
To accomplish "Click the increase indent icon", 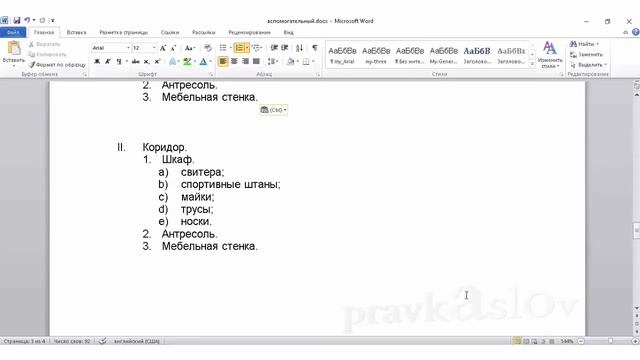I will 285,48.
